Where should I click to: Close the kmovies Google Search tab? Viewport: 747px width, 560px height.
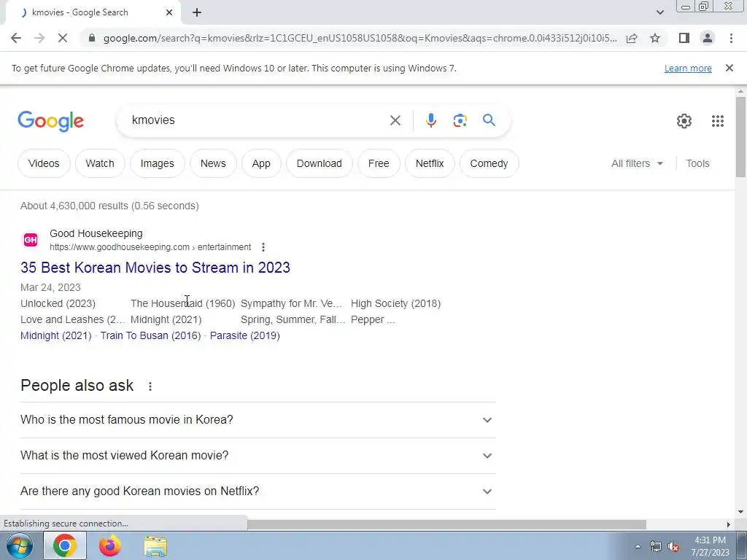[x=169, y=13]
